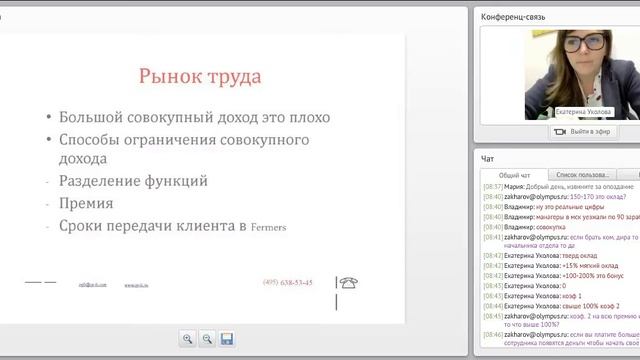Click the Чат panel title

click(487, 159)
